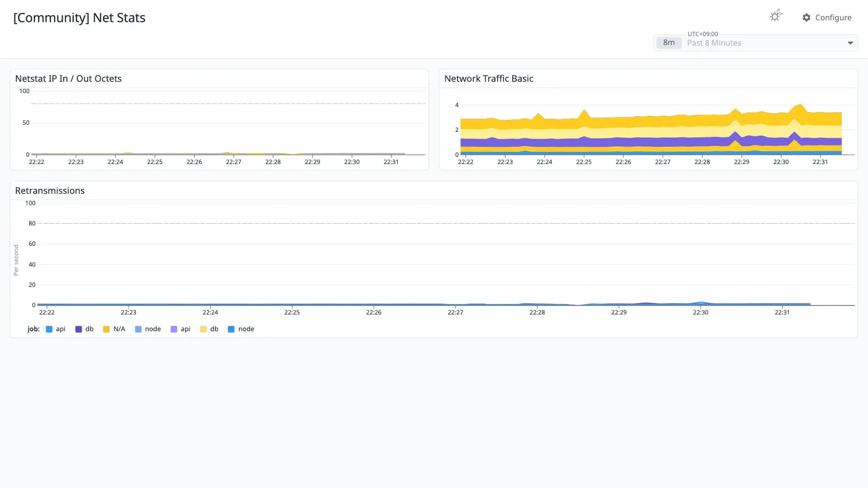Click the second lavender api legend swatch
Screen dimensions: 868x488
click(174, 329)
